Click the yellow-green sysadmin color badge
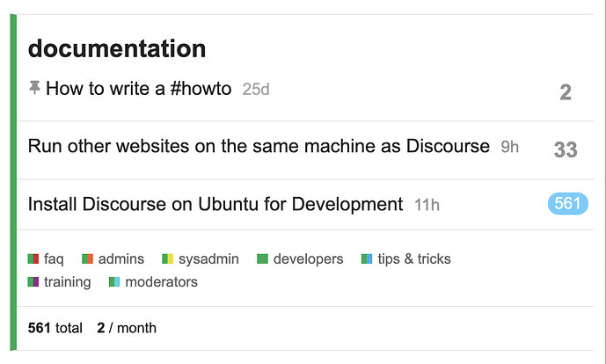606x364 pixels. [x=167, y=258]
